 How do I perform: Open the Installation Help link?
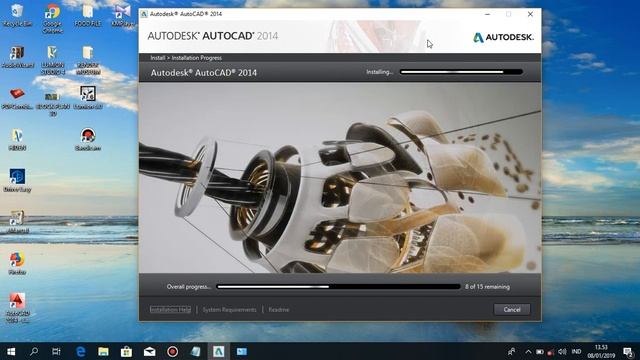[170, 309]
